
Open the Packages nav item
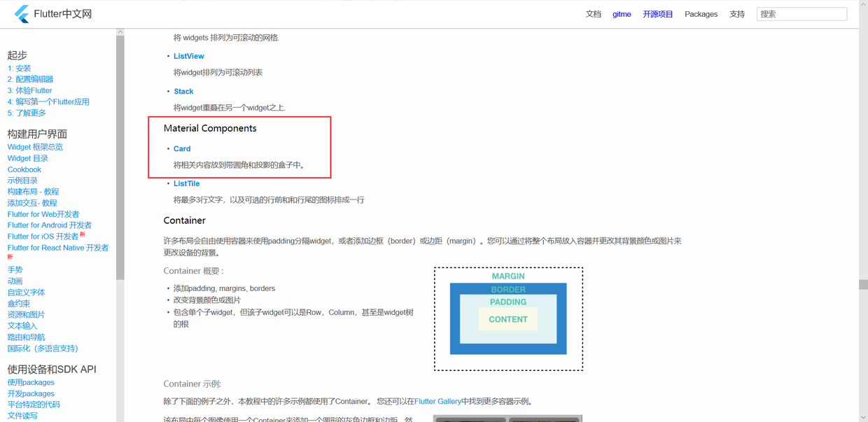[701, 14]
